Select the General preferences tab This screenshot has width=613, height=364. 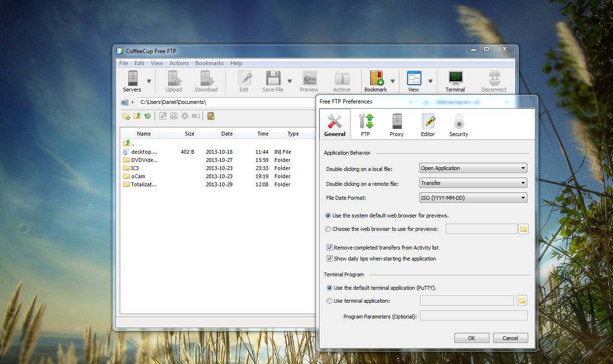pyautogui.click(x=335, y=125)
